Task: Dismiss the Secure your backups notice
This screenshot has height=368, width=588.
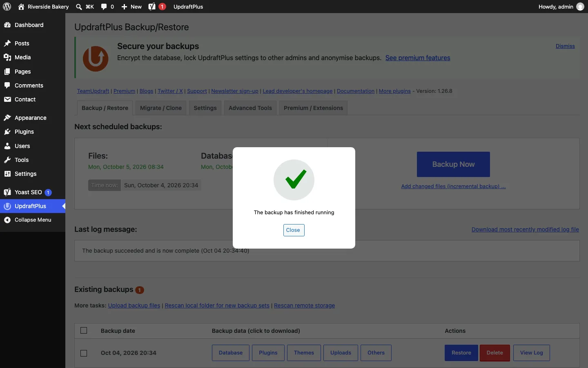Action: [565, 46]
